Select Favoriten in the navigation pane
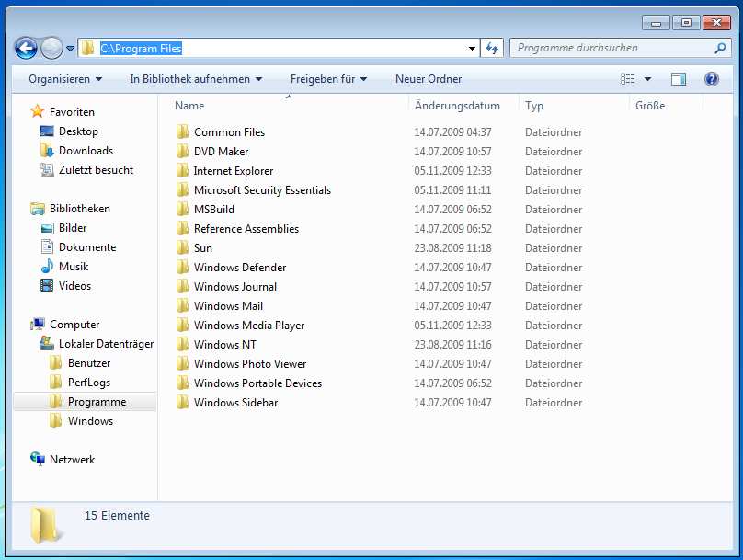The image size is (743, 560). 72,112
